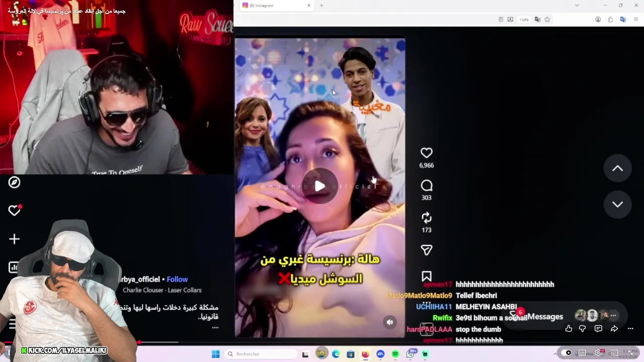Open the video's more options dots
The height and width of the screenshot is (362, 644).
630,328
